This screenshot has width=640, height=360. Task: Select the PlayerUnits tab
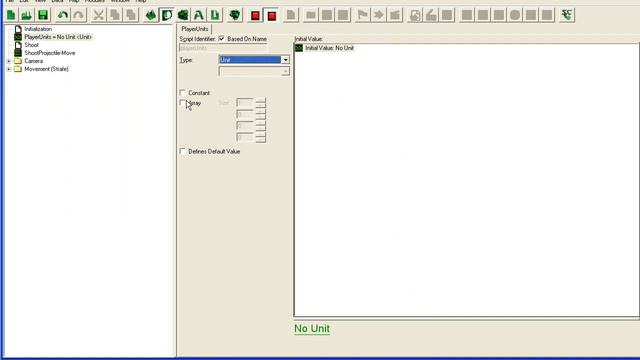[195, 29]
